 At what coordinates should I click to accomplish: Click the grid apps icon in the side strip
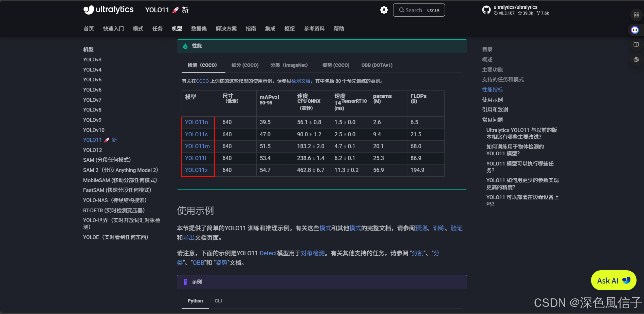[x=637, y=15]
